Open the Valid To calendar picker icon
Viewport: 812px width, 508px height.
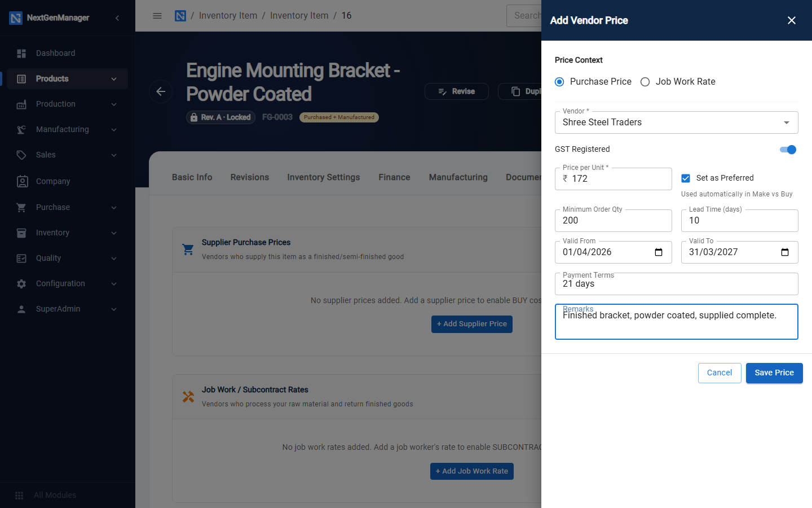click(x=784, y=252)
